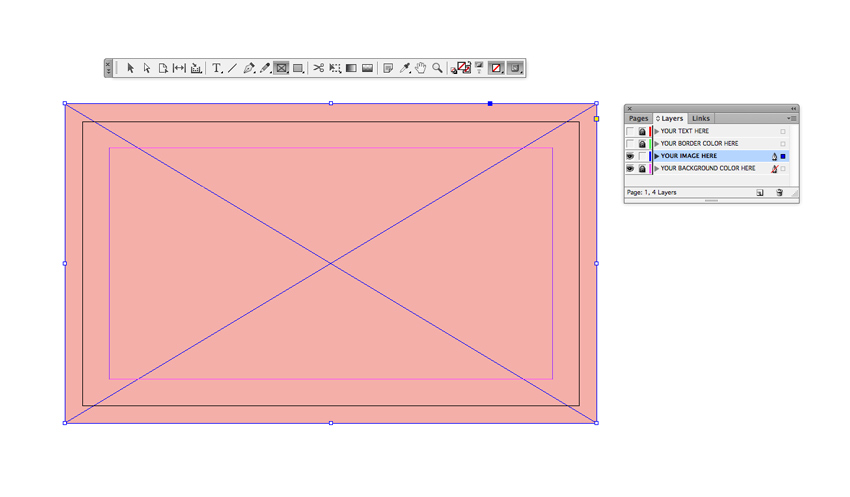Image resolution: width=850 pixels, height=497 pixels.
Task: Click the fill and stroke indicator
Action: click(x=463, y=67)
